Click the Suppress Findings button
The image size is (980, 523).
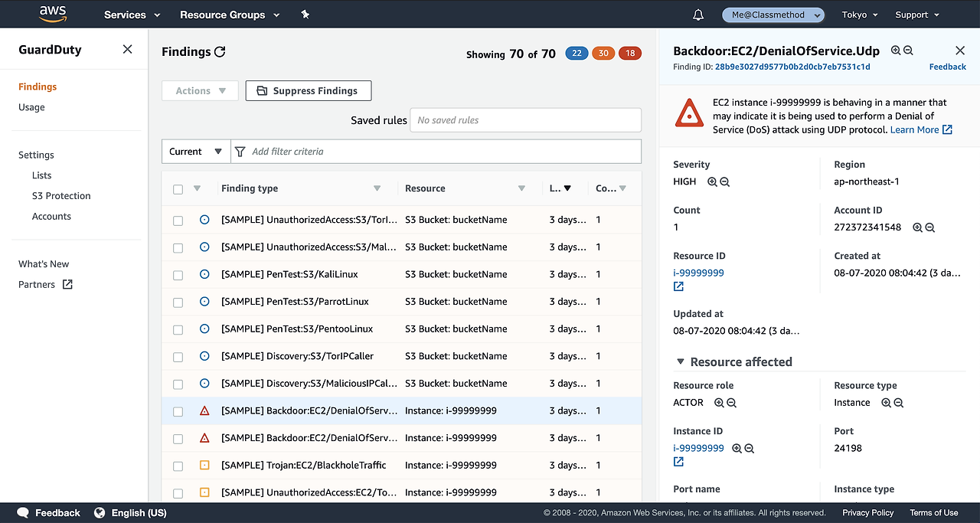tap(309, 90)
